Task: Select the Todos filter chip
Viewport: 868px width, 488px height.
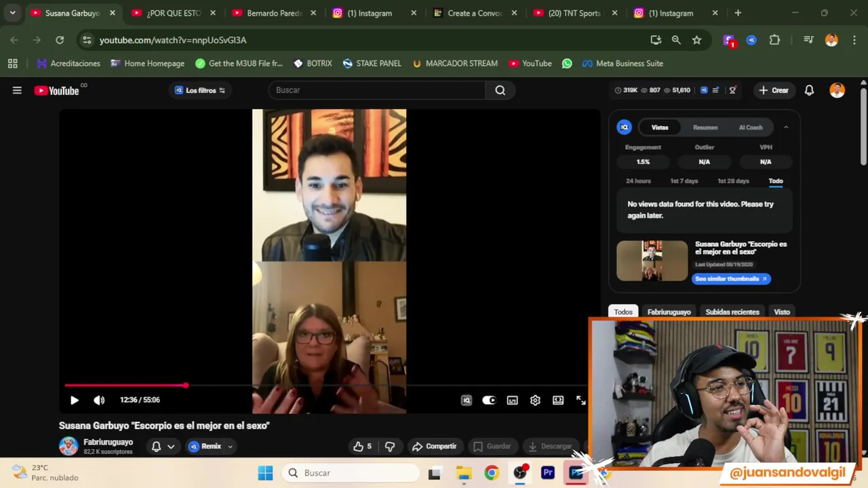Action: [623, 312]
